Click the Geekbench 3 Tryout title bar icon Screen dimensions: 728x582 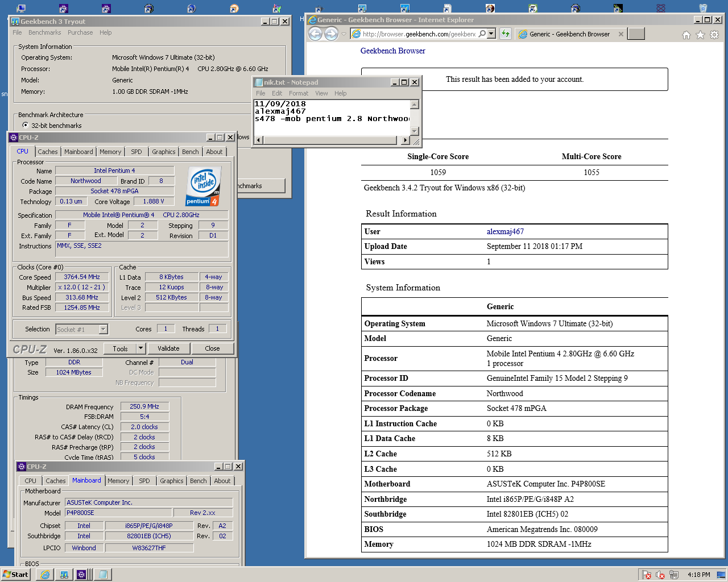pos(15,22)
